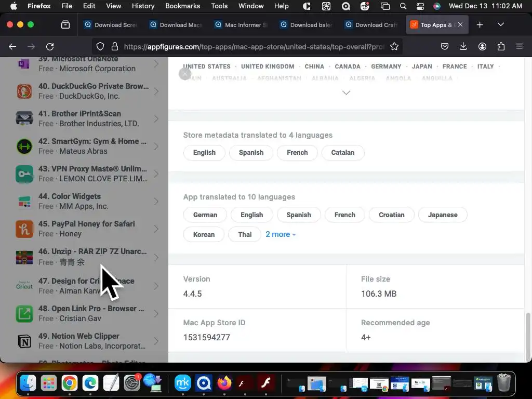Close the app details panel
The width and height of the screenshot is (532, 399).
(185, 74)
